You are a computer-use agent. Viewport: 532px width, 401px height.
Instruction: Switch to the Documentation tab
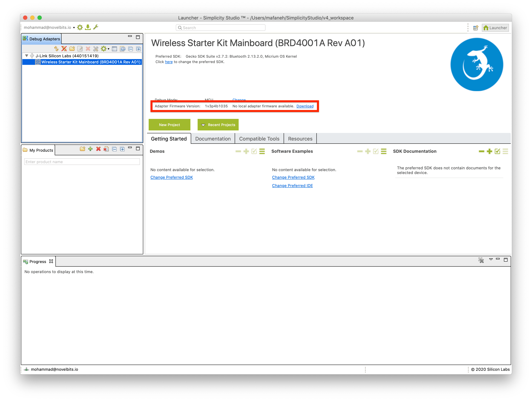click(213, 139)
